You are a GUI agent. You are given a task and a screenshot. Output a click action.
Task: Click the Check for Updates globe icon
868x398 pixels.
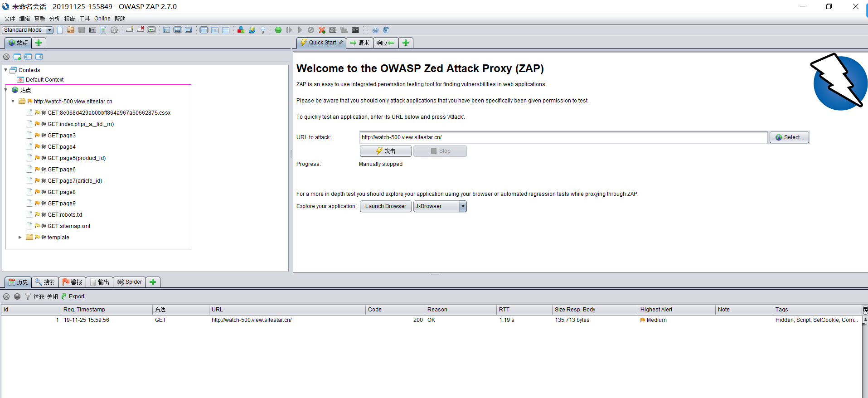(x=252, y=30)
